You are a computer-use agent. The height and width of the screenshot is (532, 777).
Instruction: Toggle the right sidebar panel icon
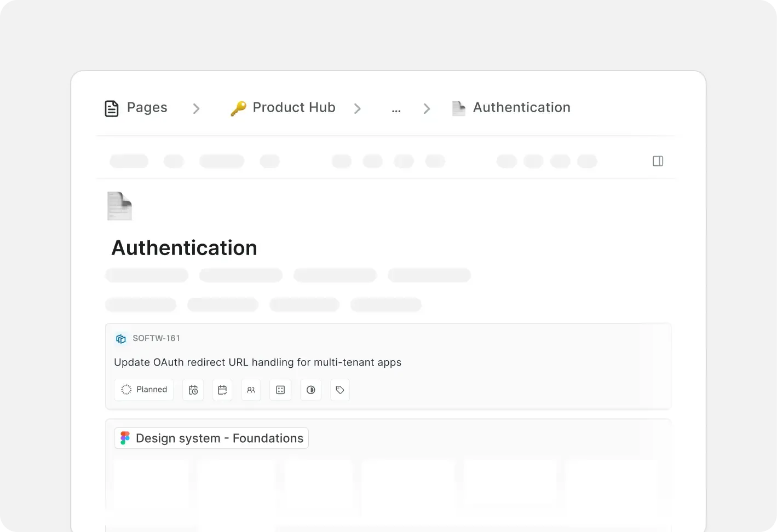pos(658,161)
